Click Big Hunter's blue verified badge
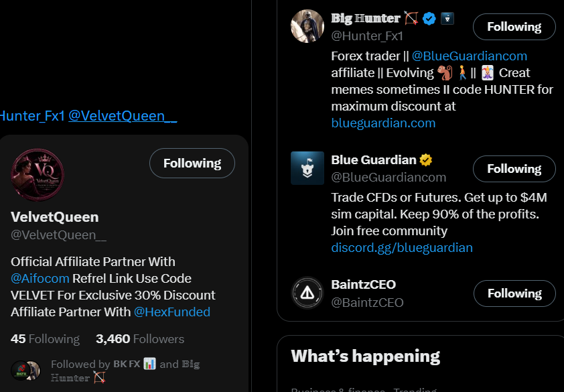The width and height of the screenshot is (564, 392). click(x=429, y=18)
